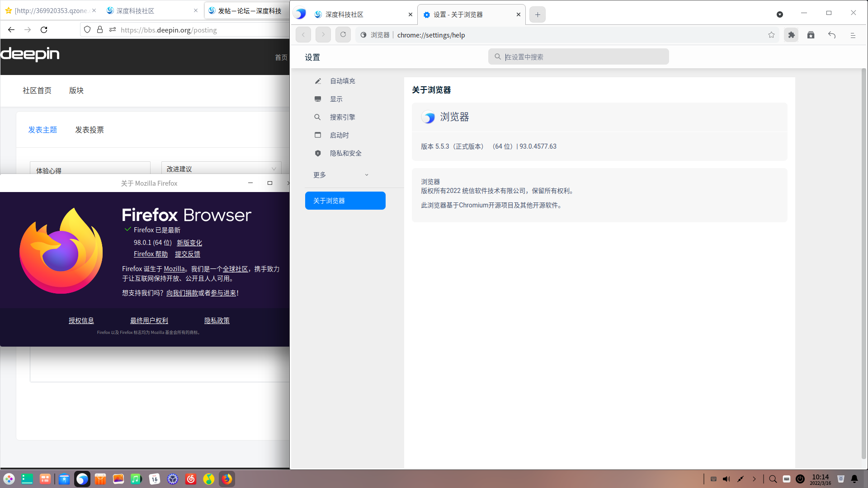Click the 关于浏览器 sidebar button
Screen dimensions: 868x488
pyautogui.click(x=345, y=201)
